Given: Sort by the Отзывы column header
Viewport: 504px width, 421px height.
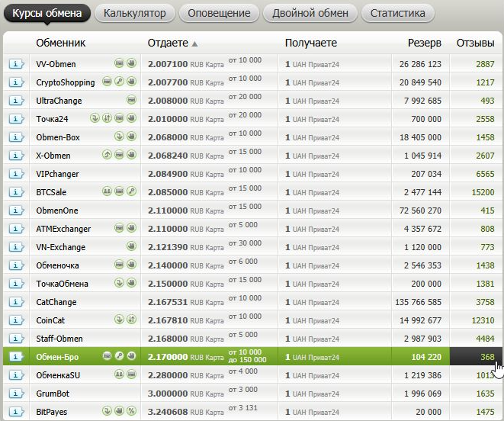Looking at the screenshot, I should click(475, 43).
